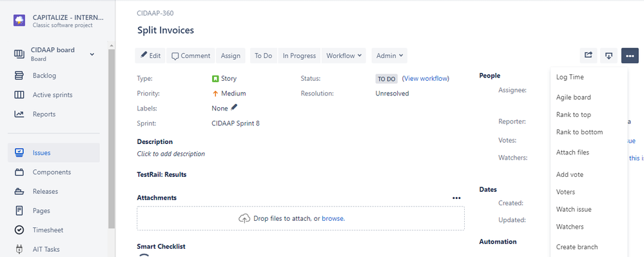Open the Active sprints sidebar icon
Viewport: 644px width, 257px height.
tap(19, 95)
